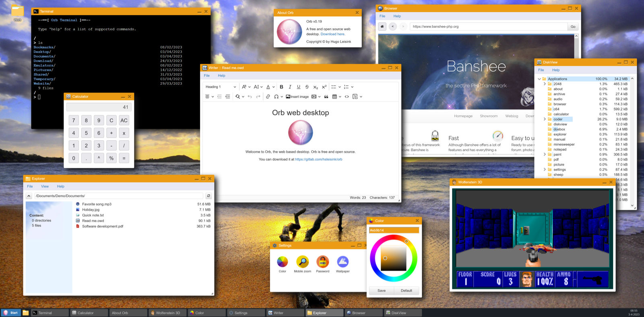Increase indent in Writer toolbar
The height and width of the screenshot is (317, 644).
[228, 97]
